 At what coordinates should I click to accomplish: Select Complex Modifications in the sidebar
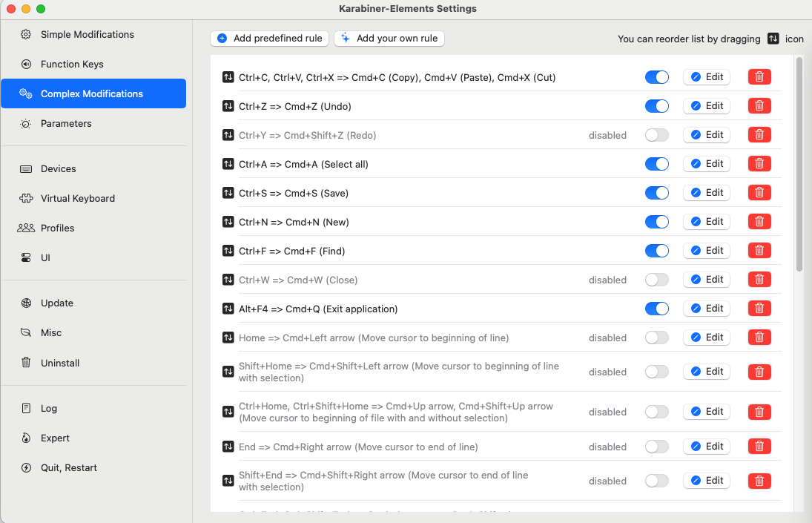tap(93, 93)
